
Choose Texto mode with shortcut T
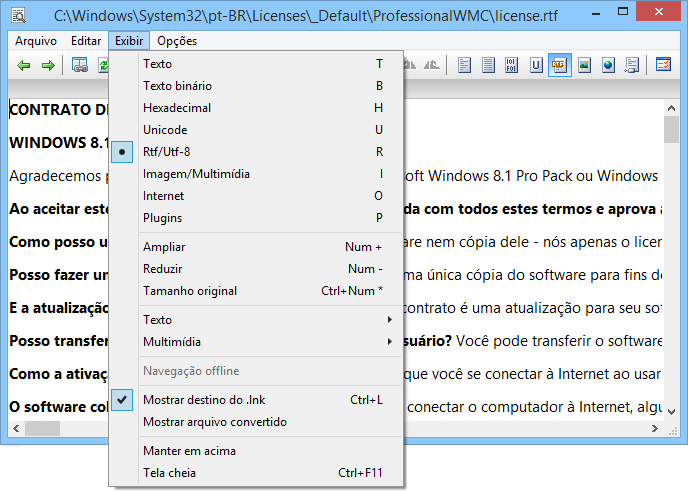256,64
